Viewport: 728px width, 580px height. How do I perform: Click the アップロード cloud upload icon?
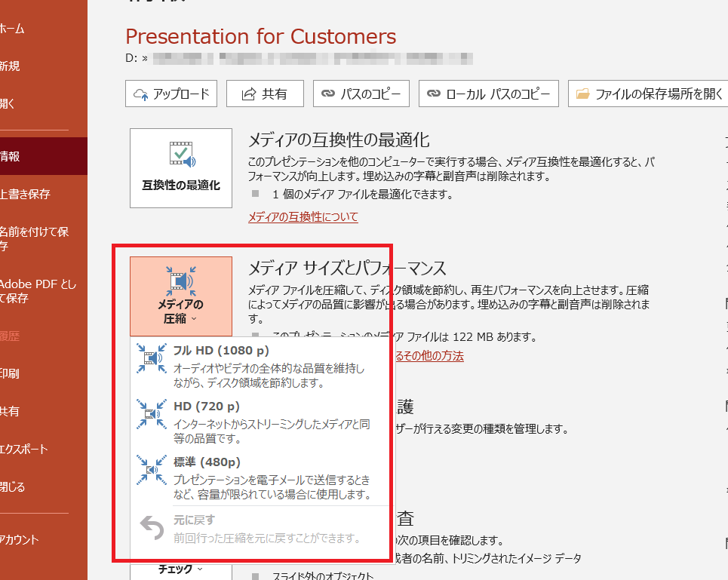click(140, 93)
